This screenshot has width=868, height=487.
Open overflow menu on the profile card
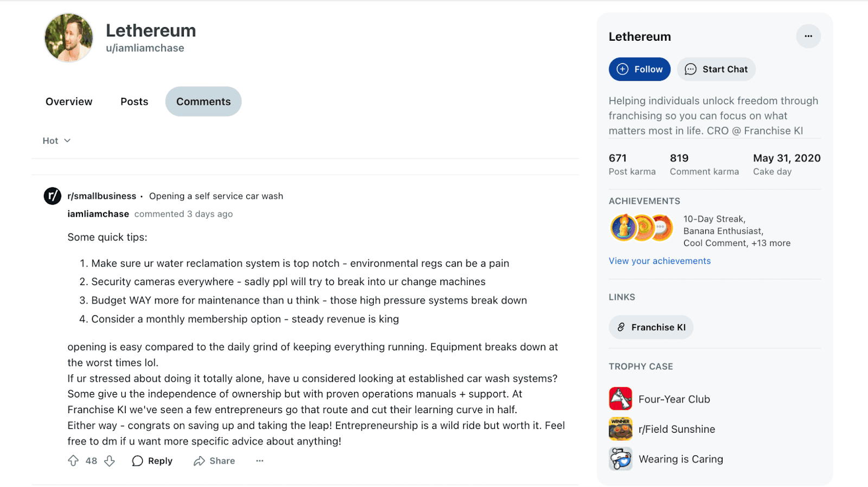(808, 36)
